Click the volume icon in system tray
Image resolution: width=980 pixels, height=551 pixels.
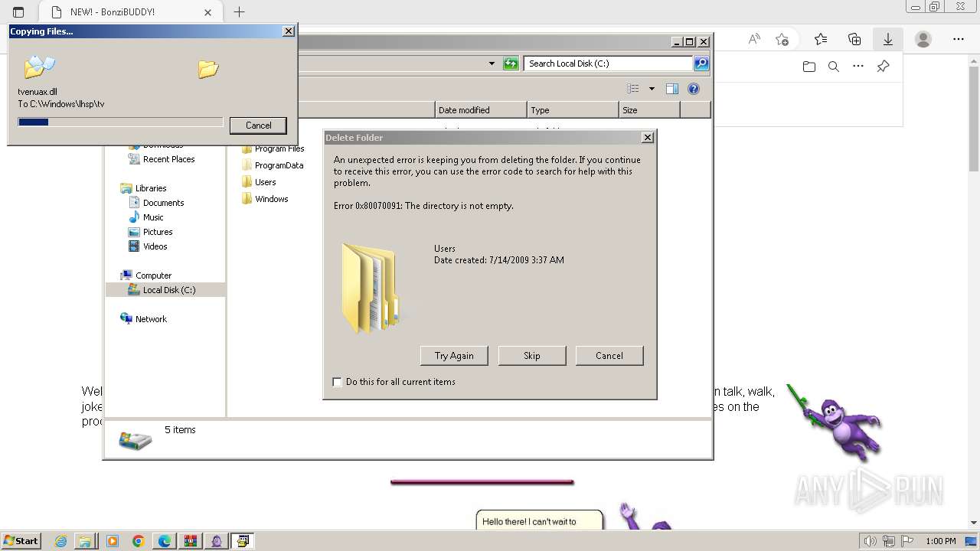point(871,541)
